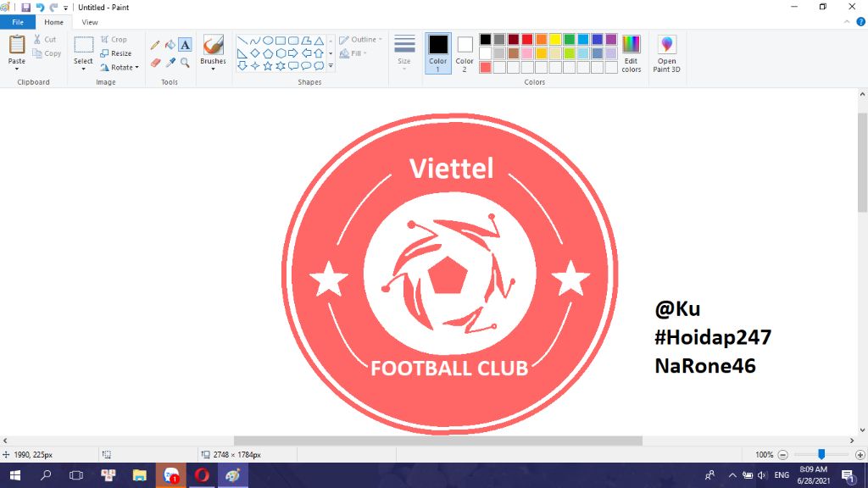Expand the Brushes dropdown arrow
The width and height of the screenshot is (868, 488).
click(213, 69)
